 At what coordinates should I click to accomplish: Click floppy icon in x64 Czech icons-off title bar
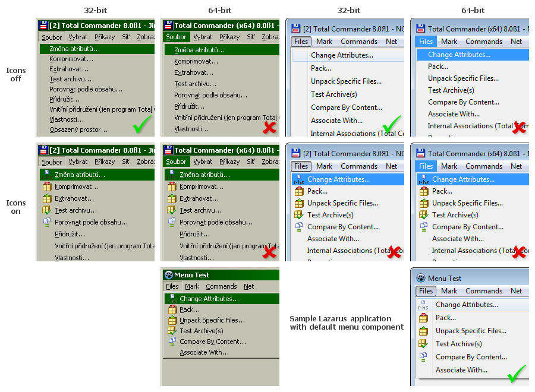point(168,25)
